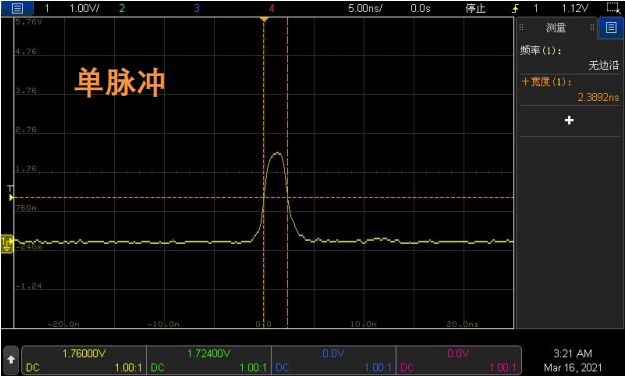Click channel 1 DC coupling label
The image size is (625, 376).
pos(33,367)
